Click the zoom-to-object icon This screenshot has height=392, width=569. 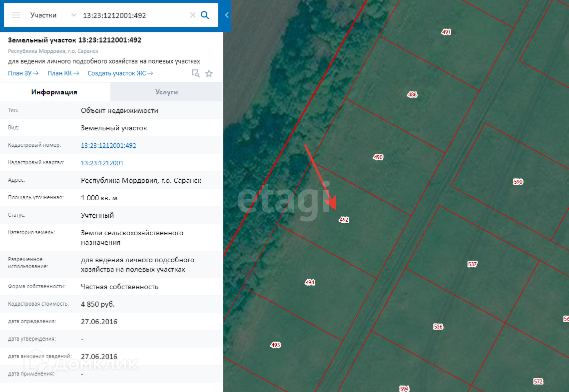[x=196, y=73]
